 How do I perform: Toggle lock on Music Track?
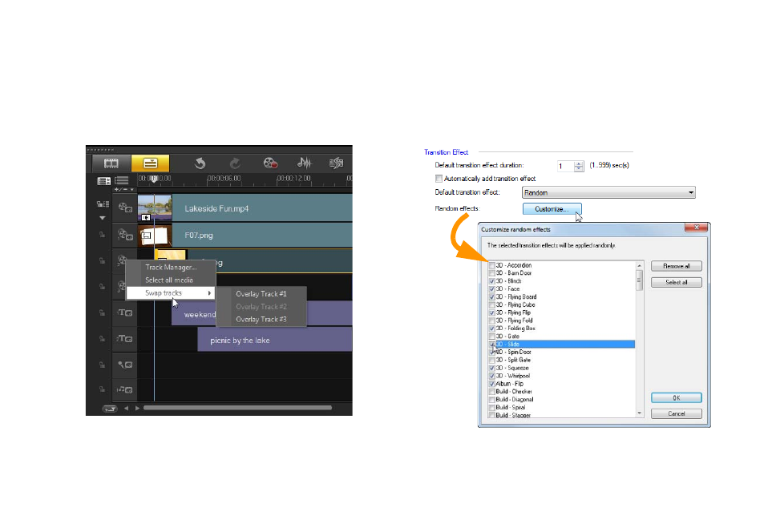[x=103, y=389]
